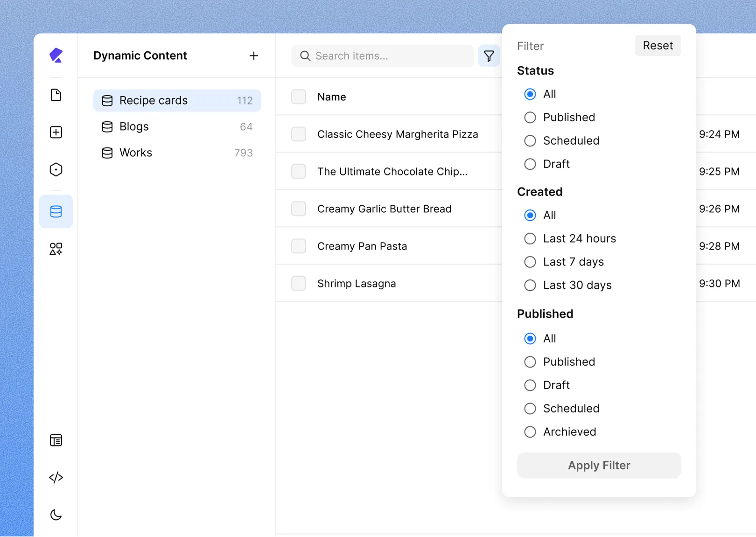Check Creamy Pan Pasta row
756x537 pixels.
pos(299,246)
